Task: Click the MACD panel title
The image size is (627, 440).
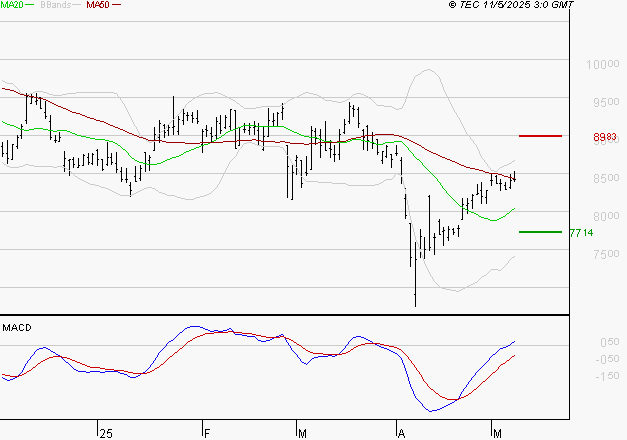Action: (x=17, y=328)
